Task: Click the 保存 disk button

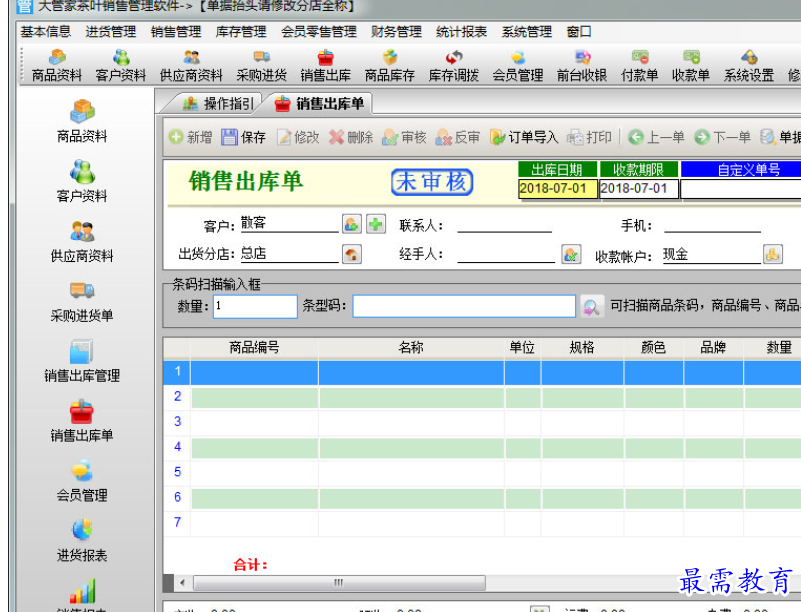Action: pos(244,137)
